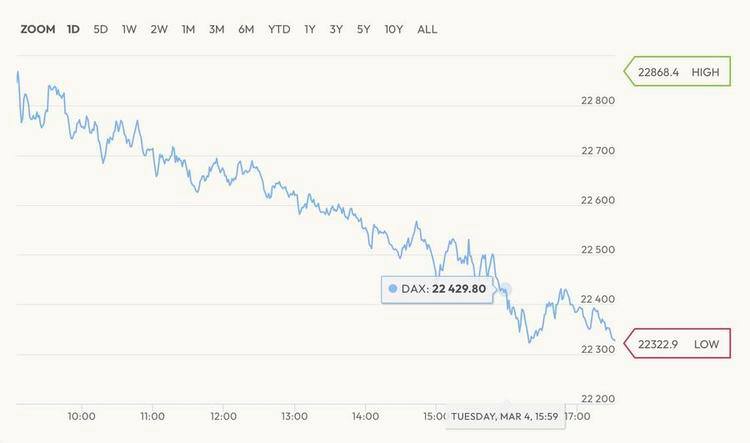Switch to the 3M range
The image size is (750, 443).
click(x=216, y=29)
